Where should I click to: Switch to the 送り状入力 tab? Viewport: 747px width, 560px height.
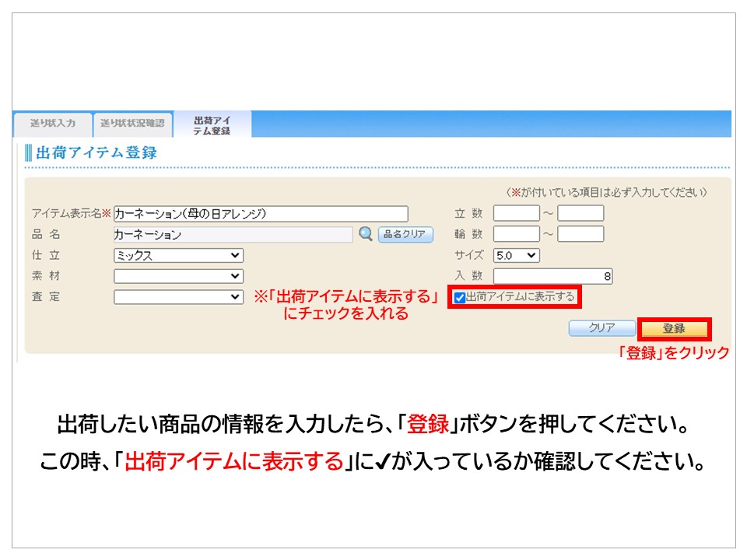point(53,124)
